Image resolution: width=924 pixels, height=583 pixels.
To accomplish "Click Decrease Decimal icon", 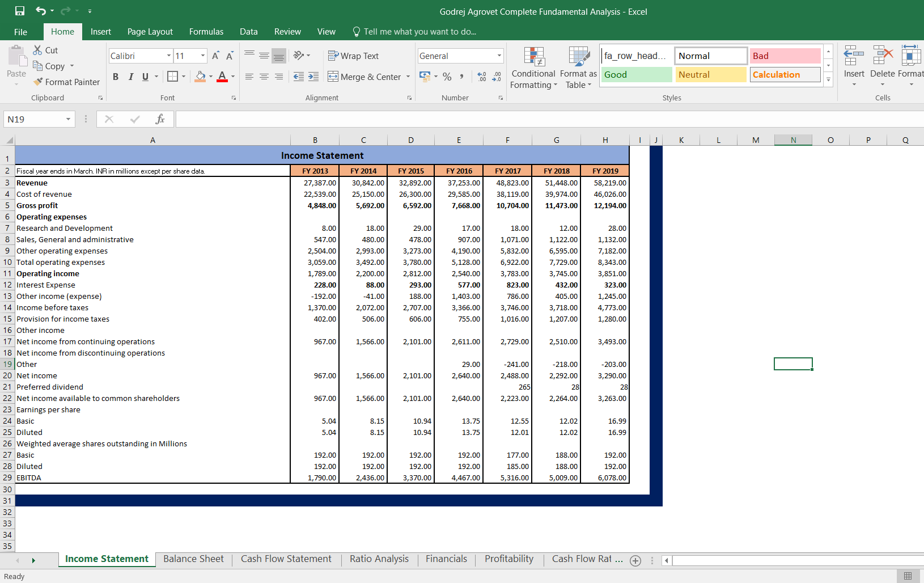I will click(x=497, y=77).
